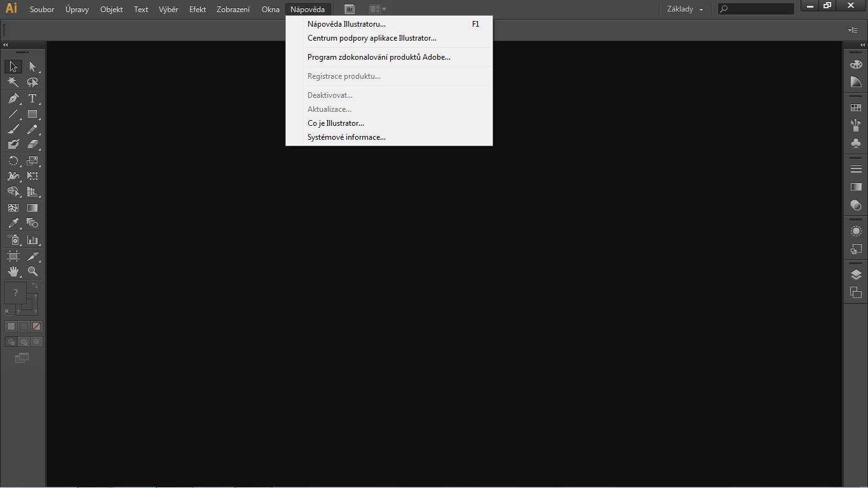Choose the Mesh tool

click(x=13, y=208)
